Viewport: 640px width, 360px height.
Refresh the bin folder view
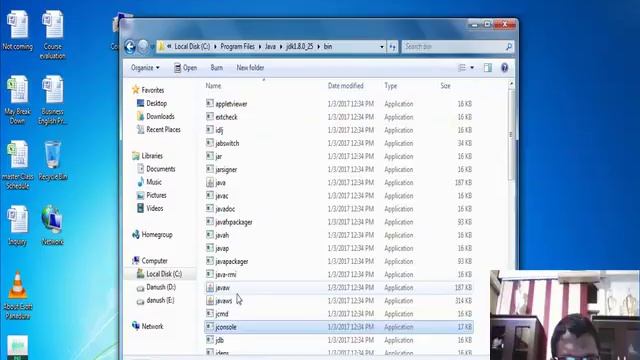392,47
